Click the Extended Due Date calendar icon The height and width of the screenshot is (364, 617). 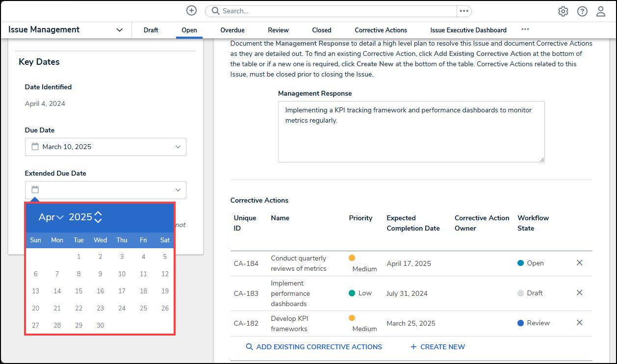35,190
